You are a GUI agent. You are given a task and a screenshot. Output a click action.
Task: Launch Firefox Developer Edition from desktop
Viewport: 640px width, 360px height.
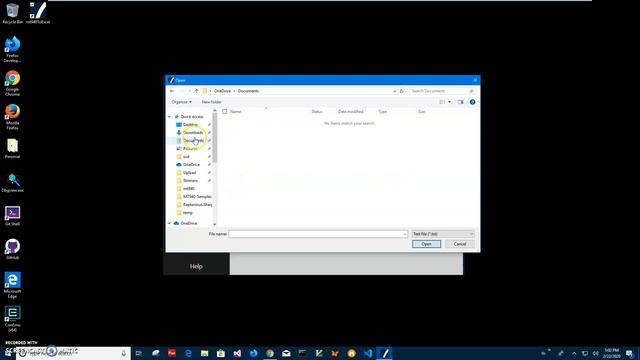click(12, 49)
